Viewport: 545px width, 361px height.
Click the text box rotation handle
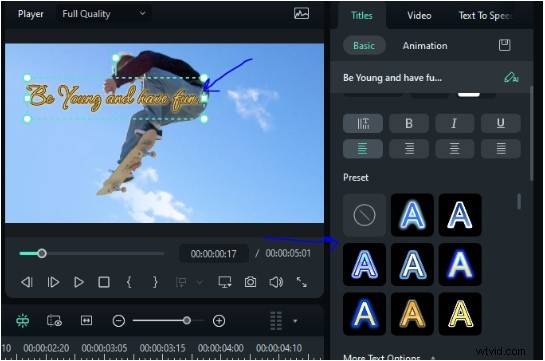coord(116,58)
